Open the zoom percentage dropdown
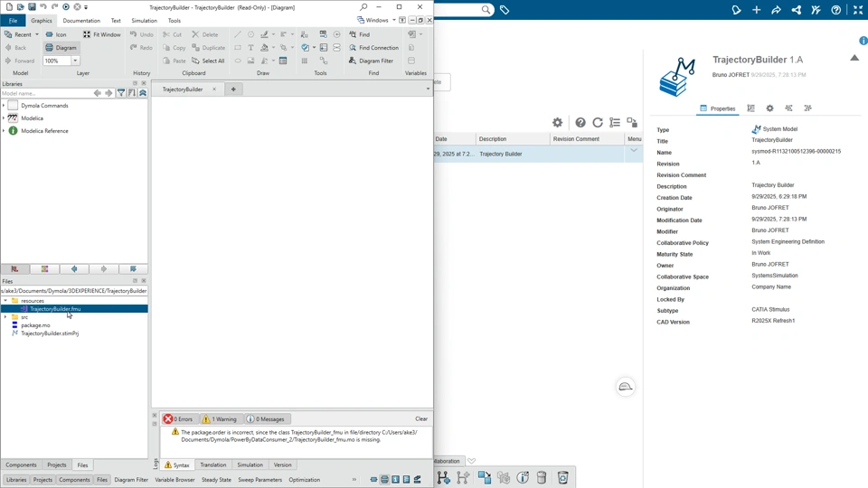Viewport: 868px width, 488px height. click(x=75, y=61)
